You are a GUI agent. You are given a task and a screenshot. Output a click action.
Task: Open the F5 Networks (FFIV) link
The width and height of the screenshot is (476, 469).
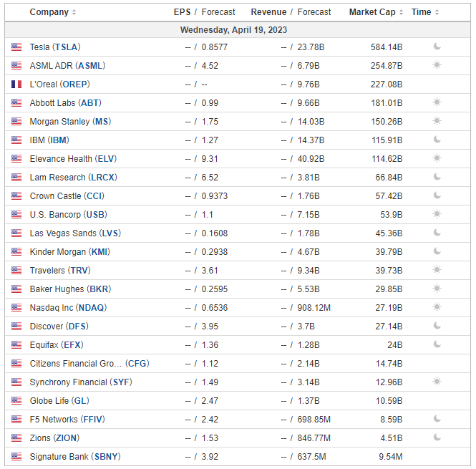click(67, 420)
